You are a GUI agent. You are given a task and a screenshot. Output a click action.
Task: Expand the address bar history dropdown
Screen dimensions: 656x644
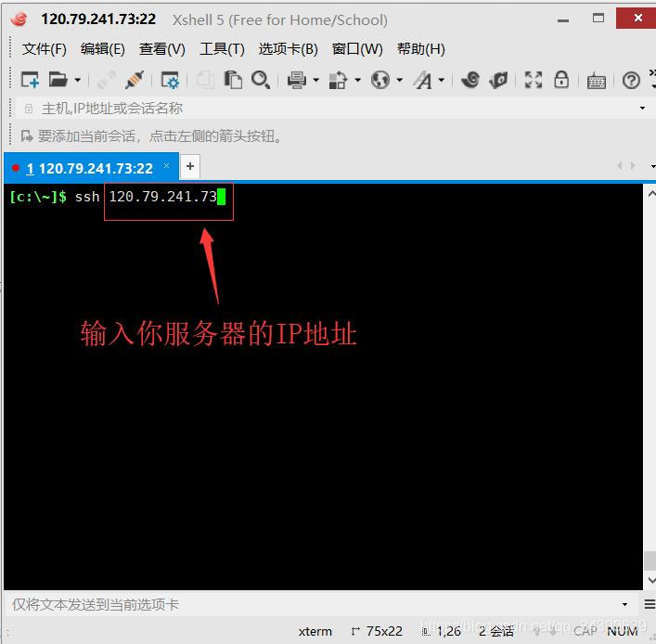642,109
